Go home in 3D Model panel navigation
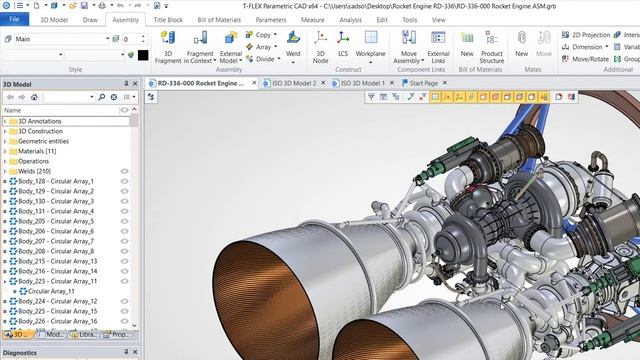This screenshot has width=640, height=360. coord(34,97)
